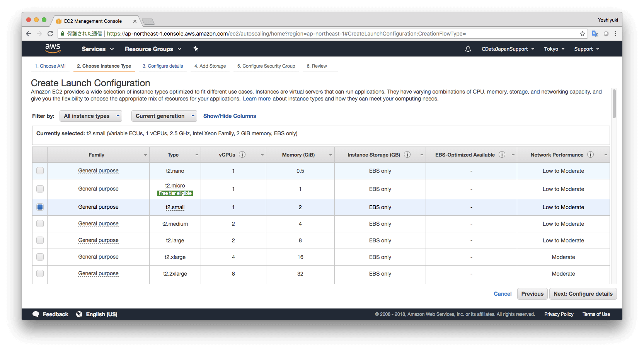Open the All instance types filter
This screenshot has width=644, height=351.
(x=91, y=116)
